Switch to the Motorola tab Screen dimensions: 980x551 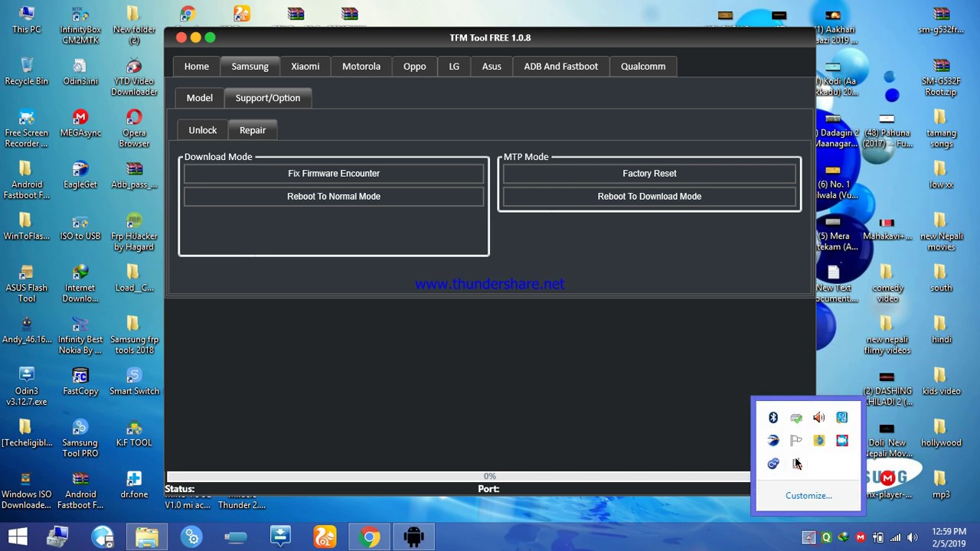[x=361, y=67]
